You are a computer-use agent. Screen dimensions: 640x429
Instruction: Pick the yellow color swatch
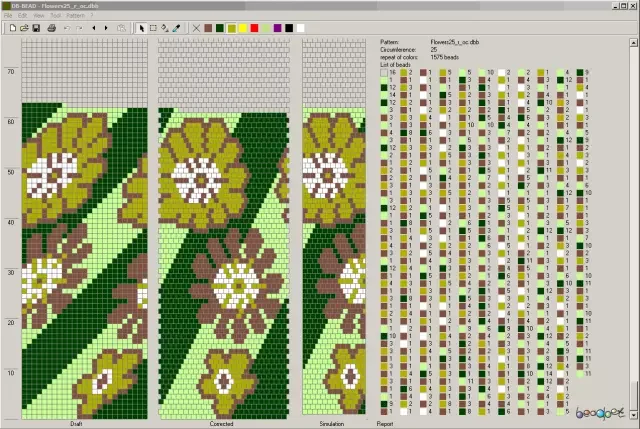[x=243, y=28]
